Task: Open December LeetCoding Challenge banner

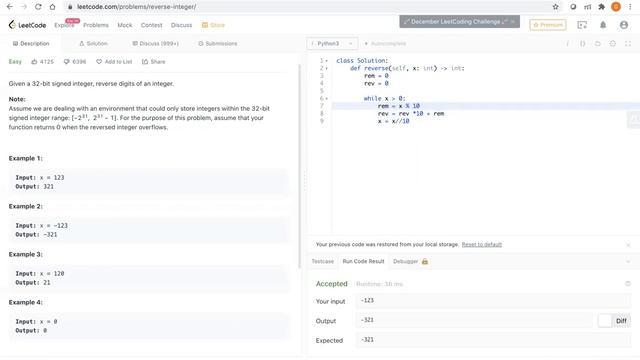Action: (x=456, y=21)
